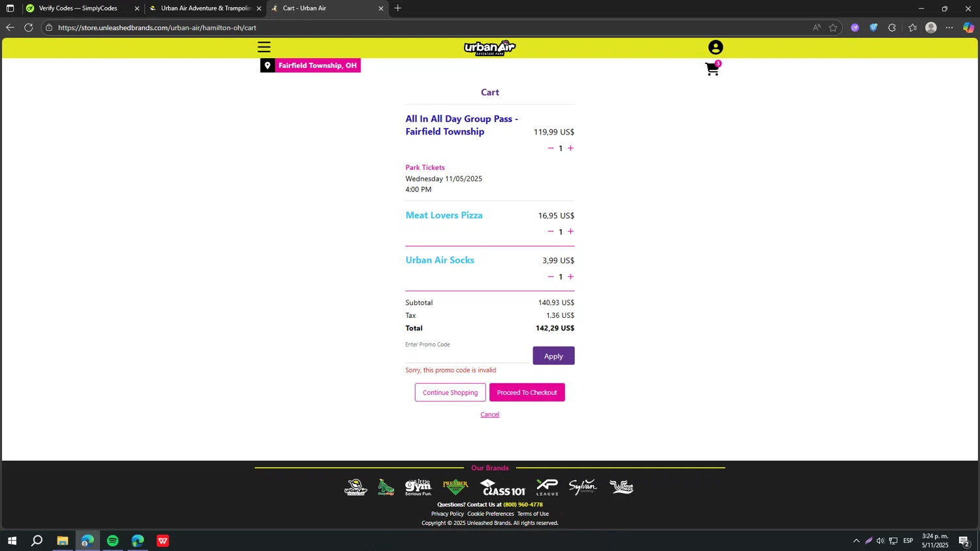Screen dimensions: 980x551
Task: Open a new browser tab
Action: 398,8
